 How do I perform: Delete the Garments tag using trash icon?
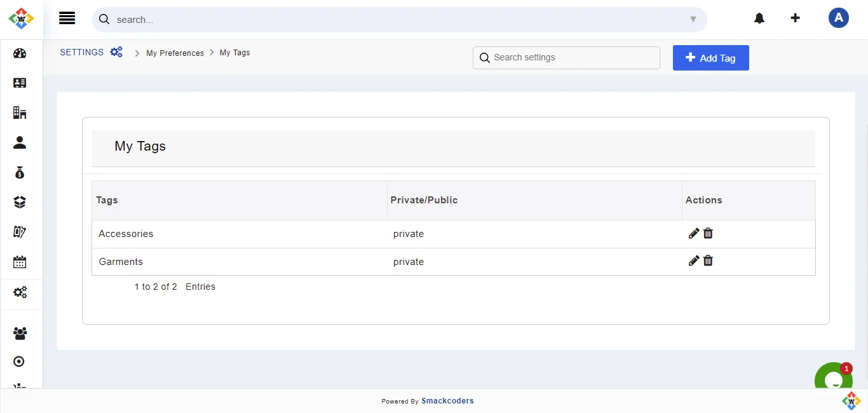point(708,261)
